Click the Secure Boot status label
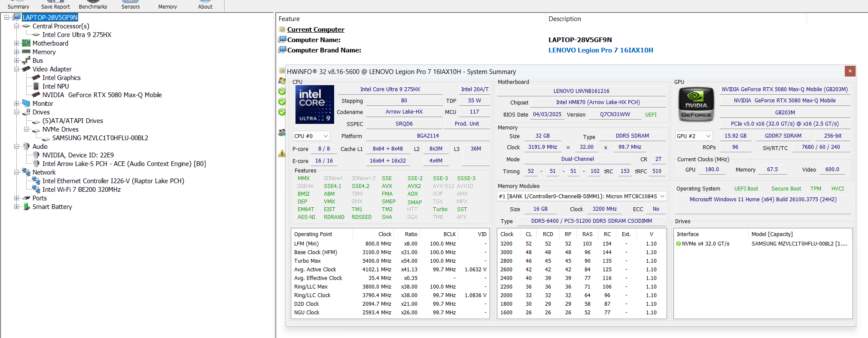Image resolution: width=868 pixels, height=338 pixels. pyautogui.click(x=786, y=188)
